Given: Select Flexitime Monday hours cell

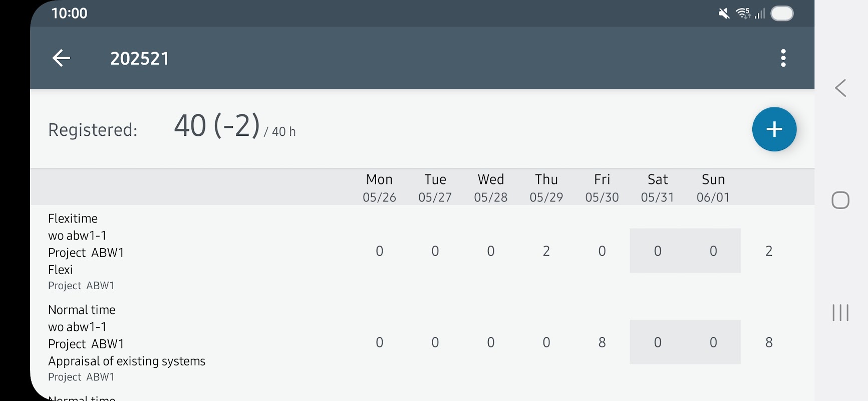Looking at the screenshot, I should (380, 251).
